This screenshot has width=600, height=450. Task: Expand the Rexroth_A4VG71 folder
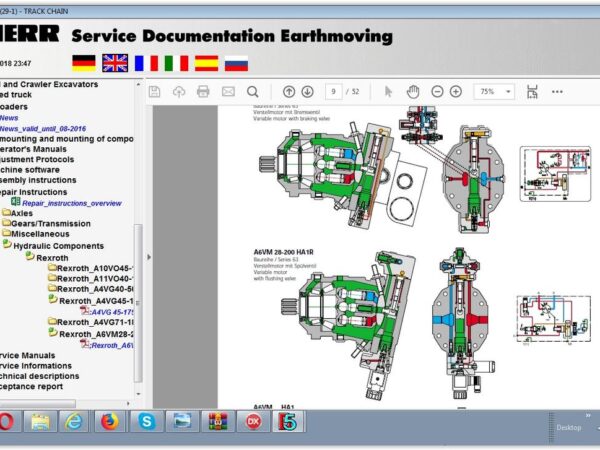(x=91, y=322)
